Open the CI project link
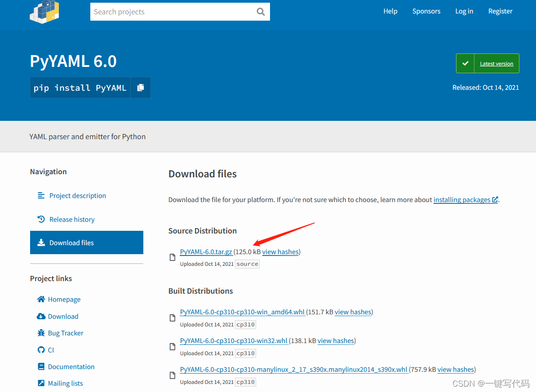 click(x=51, y=350)
